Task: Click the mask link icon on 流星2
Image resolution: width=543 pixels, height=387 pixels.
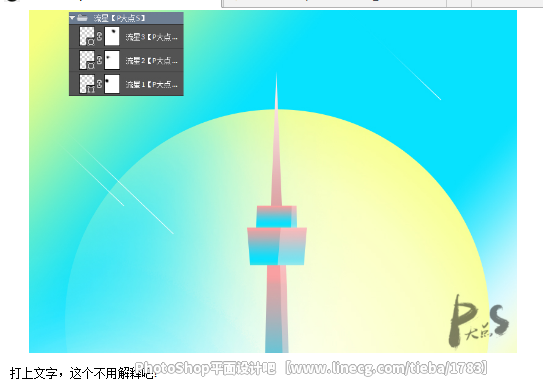Action: coord(99,60)
